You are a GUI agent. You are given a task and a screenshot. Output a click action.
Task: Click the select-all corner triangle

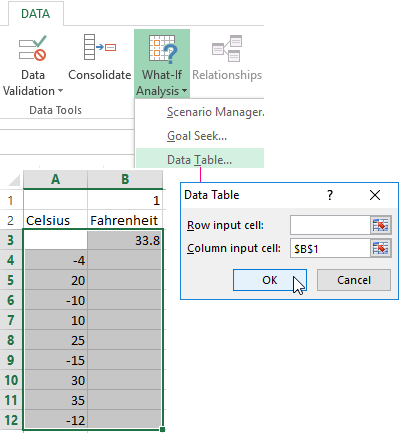pos(13,180)
